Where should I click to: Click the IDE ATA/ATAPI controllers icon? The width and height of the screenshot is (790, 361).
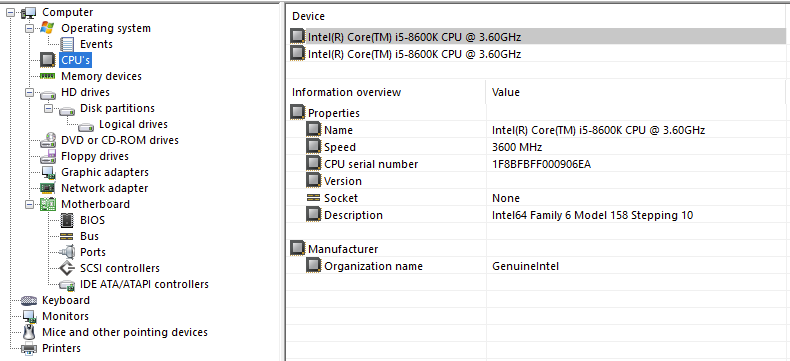point(67,285)
